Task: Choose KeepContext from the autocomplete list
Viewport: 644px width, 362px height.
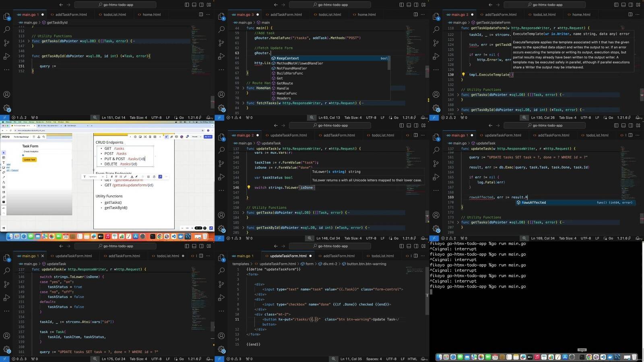Action: (x=330, y=58)
